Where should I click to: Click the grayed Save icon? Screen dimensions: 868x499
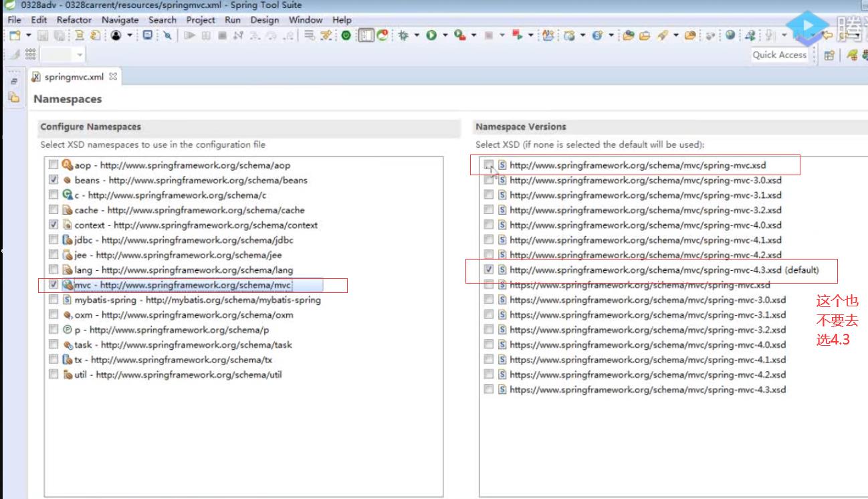(x=43, y=35)
